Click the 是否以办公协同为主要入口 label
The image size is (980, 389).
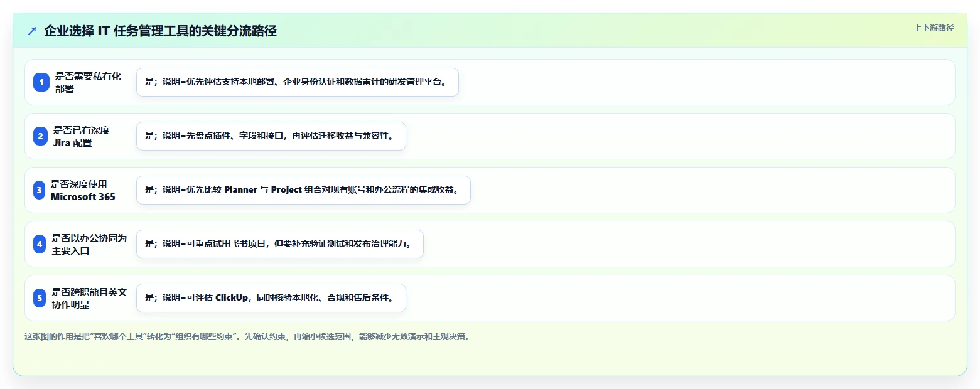(x=89, y=244)
